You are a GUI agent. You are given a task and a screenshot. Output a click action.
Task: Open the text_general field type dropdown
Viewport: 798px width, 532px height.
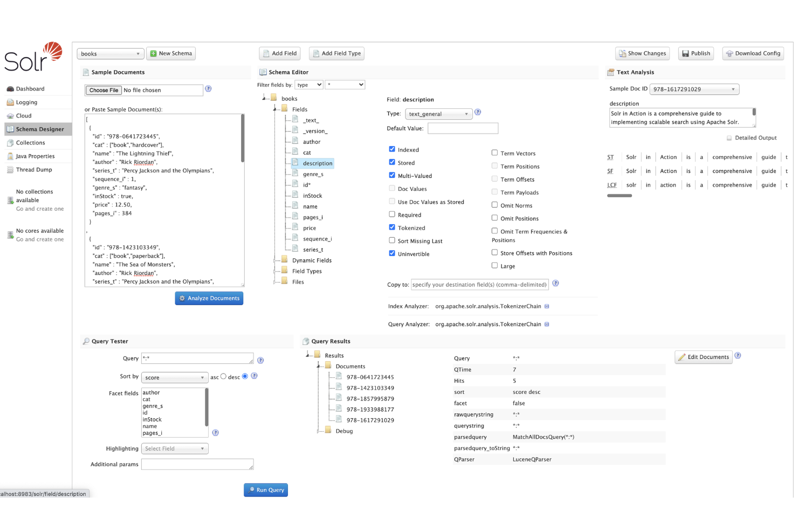[x=438, y=114]
